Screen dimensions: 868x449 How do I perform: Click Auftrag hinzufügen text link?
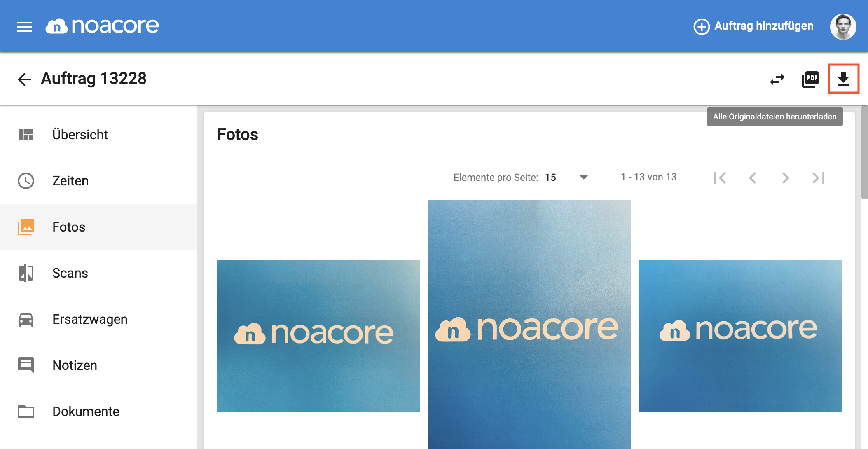pyautogui.click(x=764, y=26)
